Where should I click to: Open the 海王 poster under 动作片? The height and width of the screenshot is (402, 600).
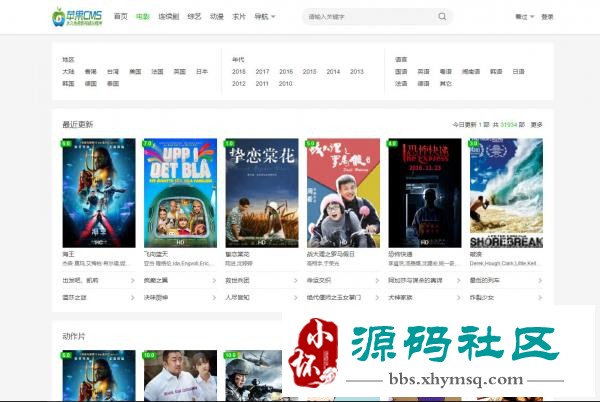(x=99, y=376)
